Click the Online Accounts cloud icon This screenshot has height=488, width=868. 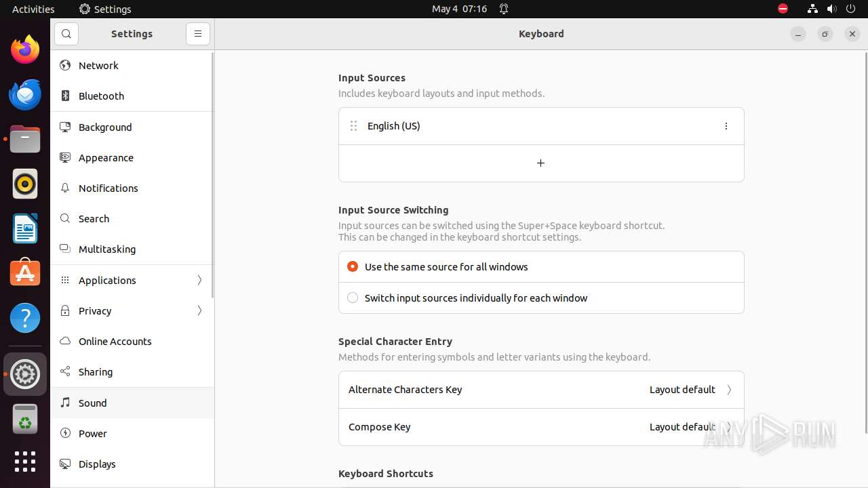(65, 341)
